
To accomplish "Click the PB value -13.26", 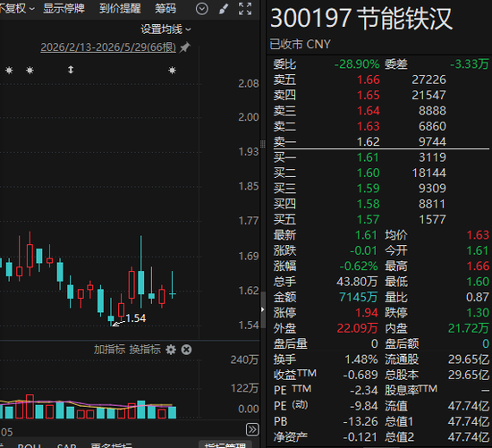I will (x=361, y=422).
